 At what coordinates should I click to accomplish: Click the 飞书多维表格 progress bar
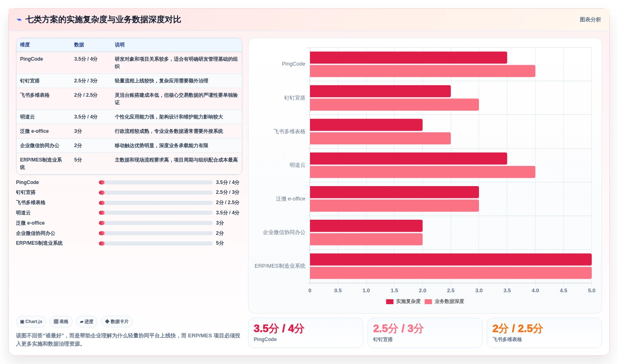[156, 203]
